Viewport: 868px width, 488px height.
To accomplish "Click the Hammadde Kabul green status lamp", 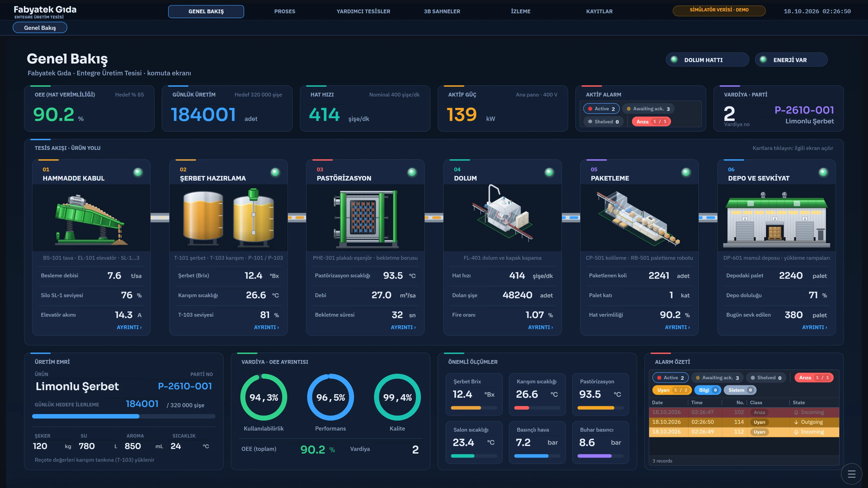I will pos(138,172).
